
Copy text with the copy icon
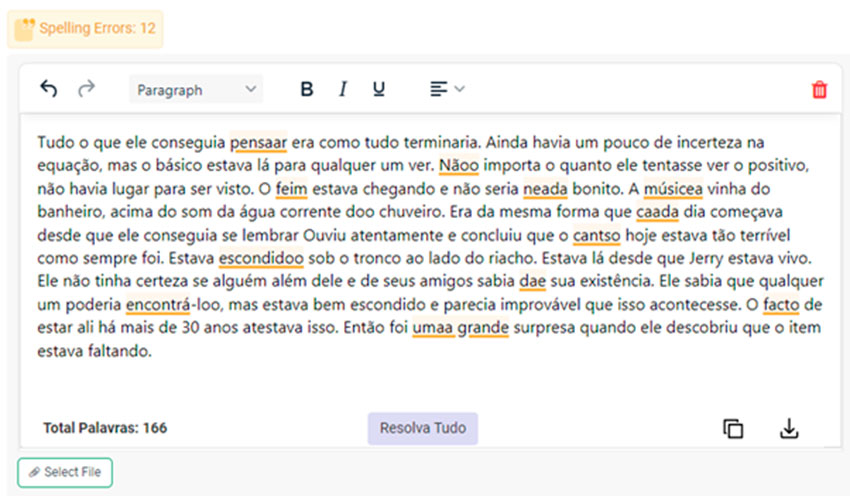[733, 428]
